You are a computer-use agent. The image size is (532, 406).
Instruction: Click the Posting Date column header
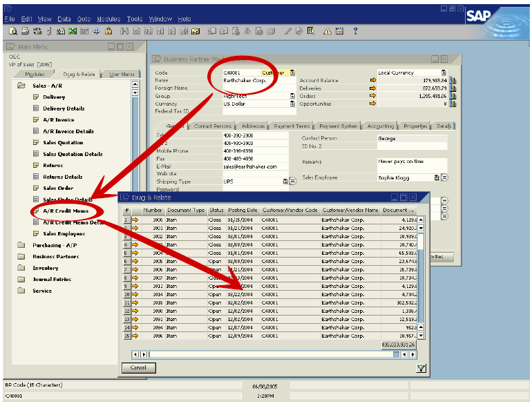point(243,211)
